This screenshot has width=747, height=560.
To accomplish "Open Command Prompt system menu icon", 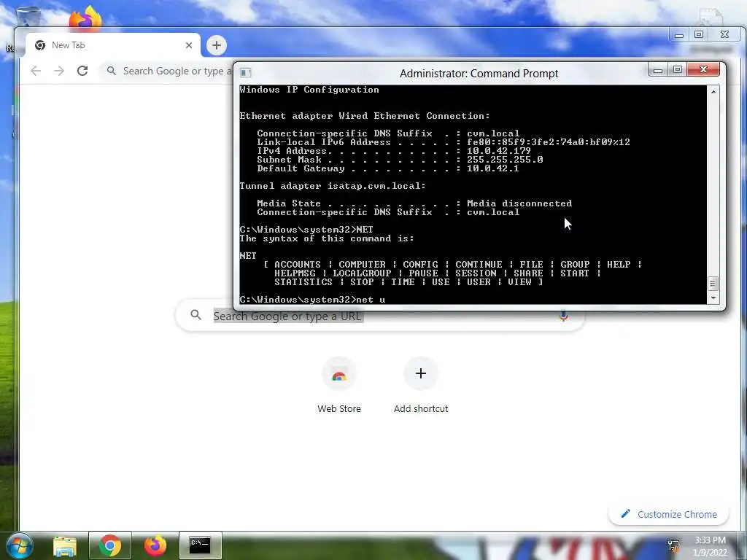I will tap(245, 73).
